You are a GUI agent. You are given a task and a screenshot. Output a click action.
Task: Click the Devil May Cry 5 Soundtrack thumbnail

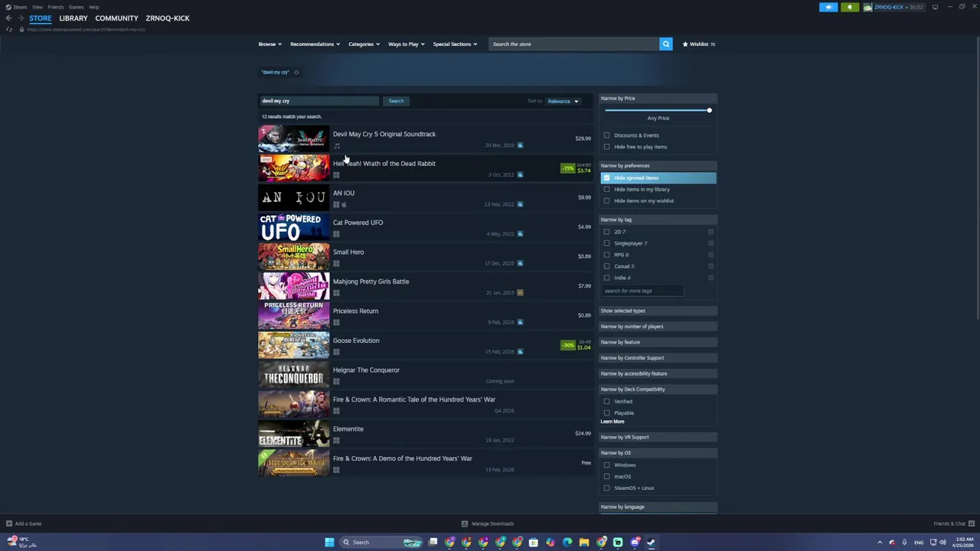293,139
